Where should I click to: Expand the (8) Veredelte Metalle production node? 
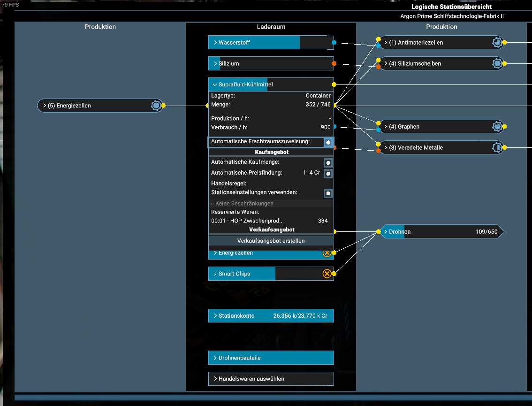point(441,148)
